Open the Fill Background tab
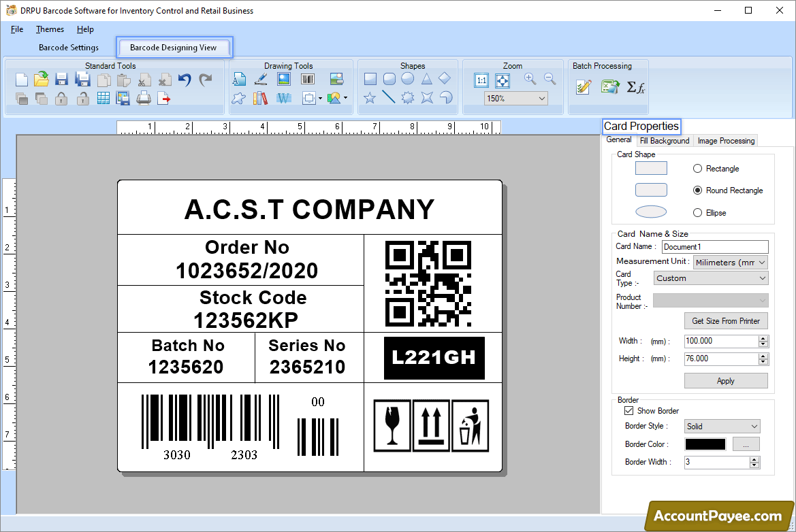 pyautogui.click(x=665, y=141)
